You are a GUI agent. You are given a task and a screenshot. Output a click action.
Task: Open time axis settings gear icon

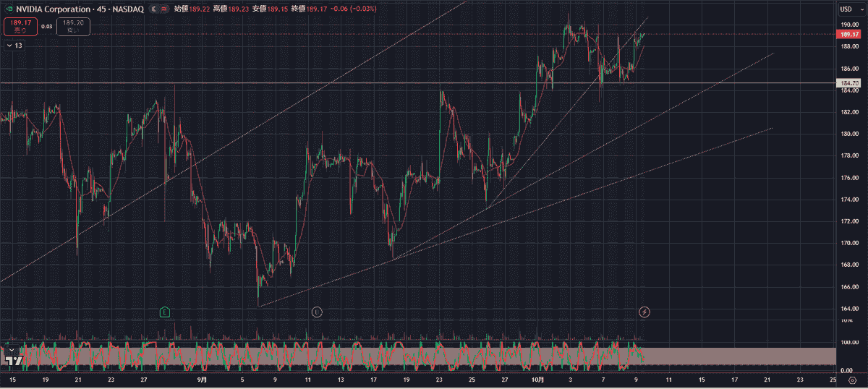[x=852, y=380]
